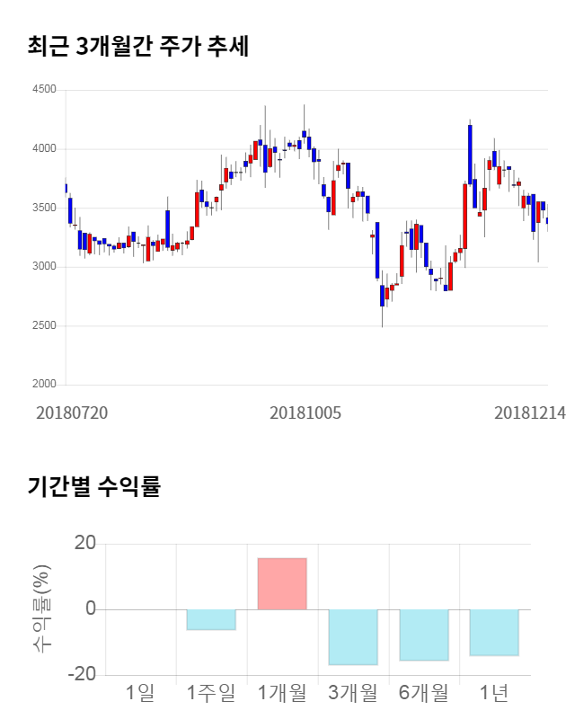Click the blue 1주일 return bar
This screenshot has width=575, height=728.
coord(211,619)
